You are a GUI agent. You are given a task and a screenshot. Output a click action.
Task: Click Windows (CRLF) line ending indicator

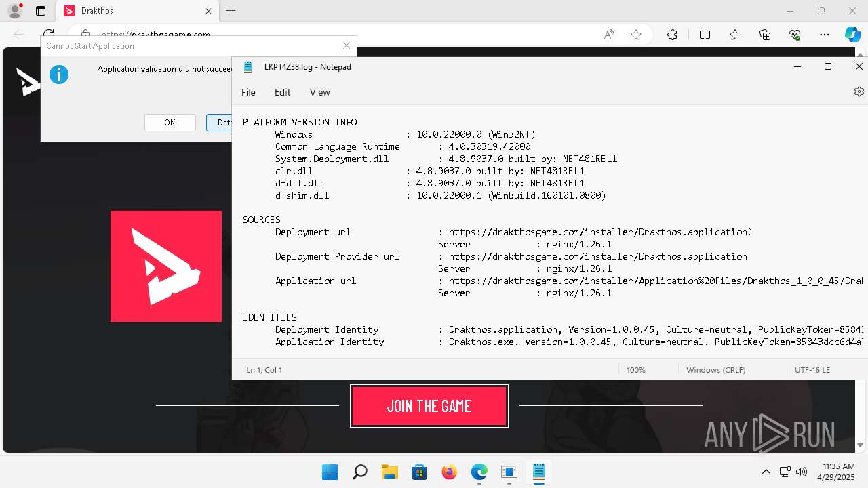[715, 370]
